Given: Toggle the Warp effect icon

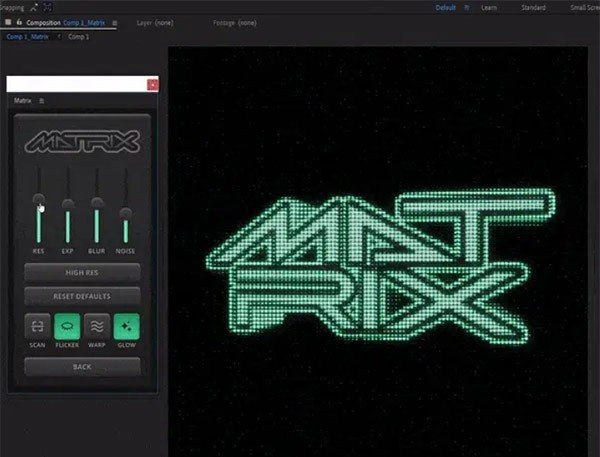Looking at the screenshot, I should (97, 327).
